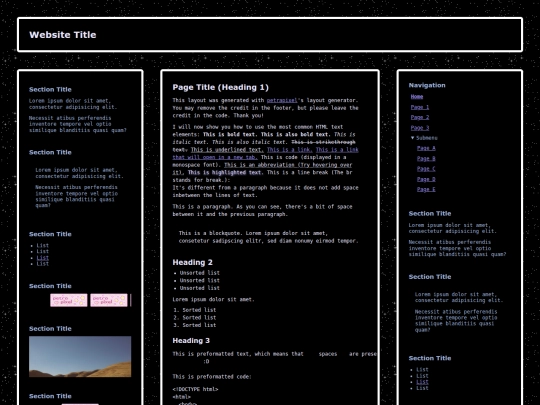This screenshot has height=405, width=540.
Task: Click the underlined List link in left sidebar
Action: click(43, 258)
